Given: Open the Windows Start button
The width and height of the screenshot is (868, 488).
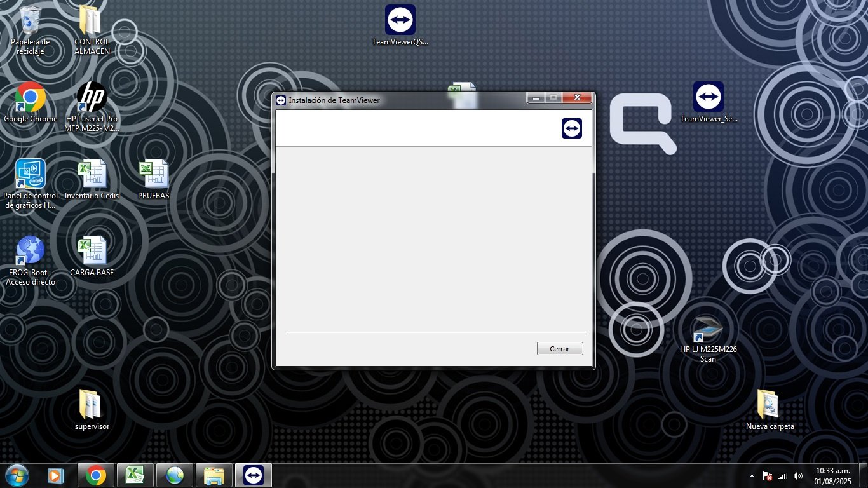Looking at the screenshot, I should point(17,475).
